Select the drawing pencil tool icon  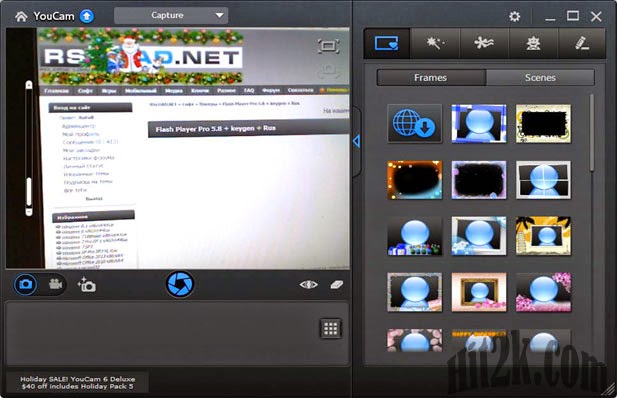(582, 43)
